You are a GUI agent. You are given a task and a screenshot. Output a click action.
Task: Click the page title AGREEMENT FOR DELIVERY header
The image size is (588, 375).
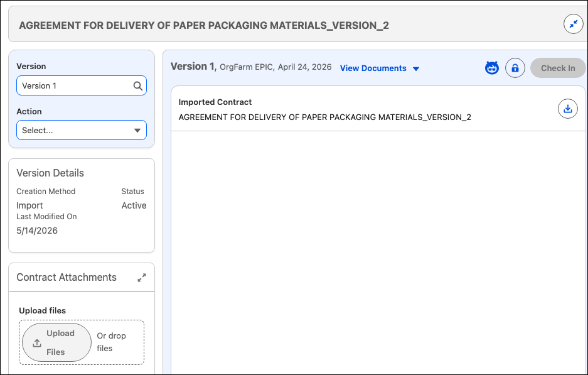(x=204, y=26)
